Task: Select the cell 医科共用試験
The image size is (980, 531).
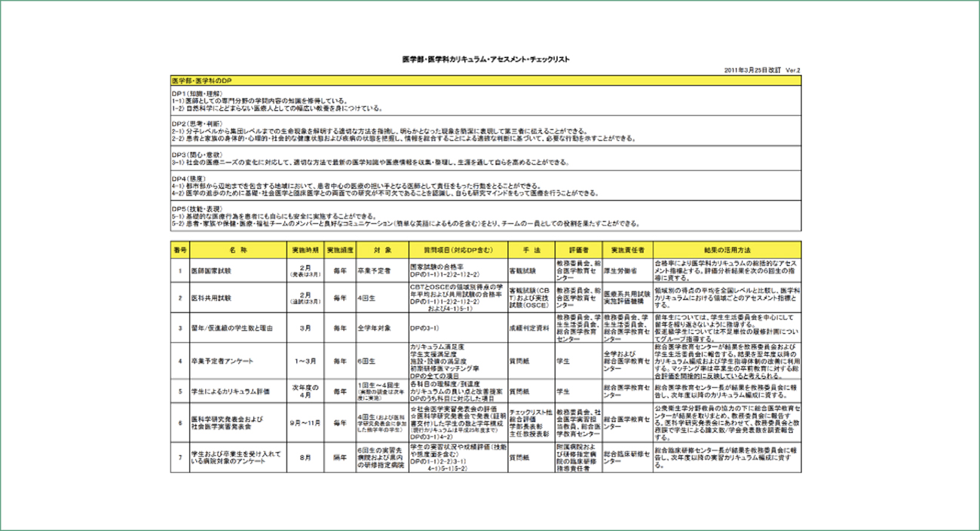Action: pyautogui.click(x=237, y=298)
